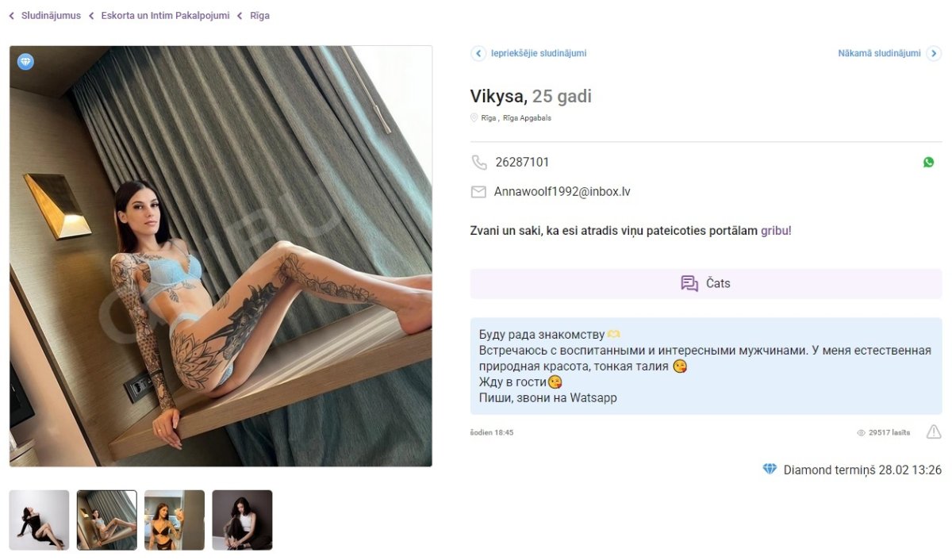Open WhatsApp via the green icon
The image size is (952, 560).
coord(928,162)
